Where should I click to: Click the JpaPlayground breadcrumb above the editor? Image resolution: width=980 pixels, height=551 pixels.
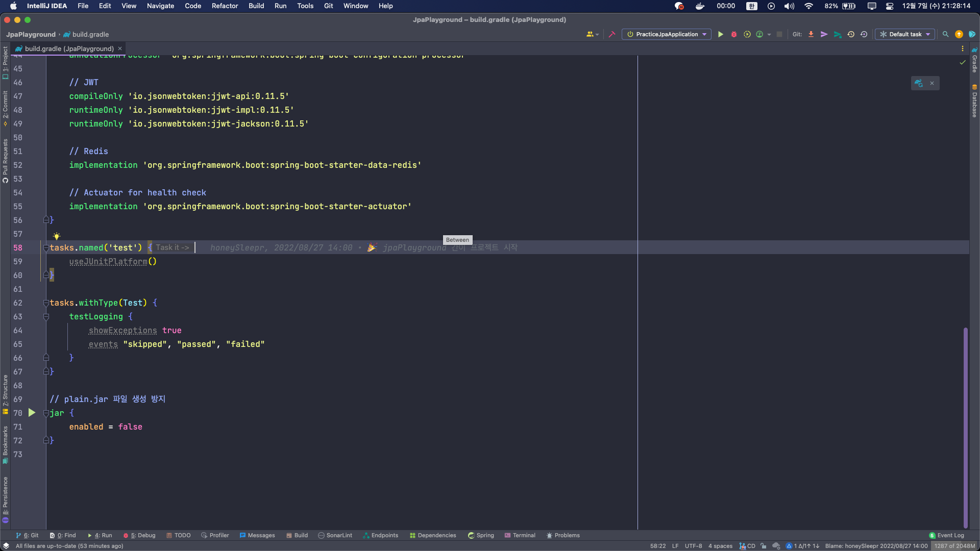coord(31,34)
